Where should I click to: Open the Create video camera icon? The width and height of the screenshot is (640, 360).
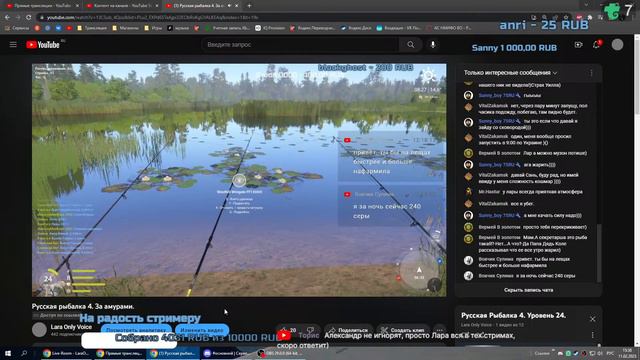pyautogui.click(x=578, y=44)
